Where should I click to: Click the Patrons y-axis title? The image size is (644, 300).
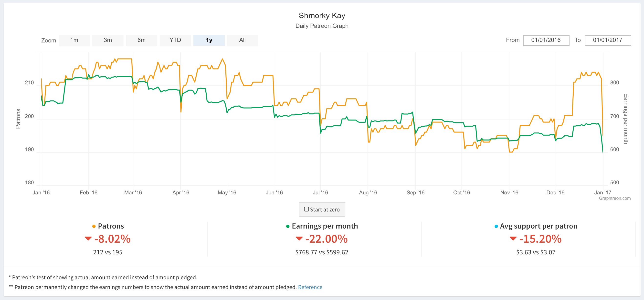click(18, 119)
